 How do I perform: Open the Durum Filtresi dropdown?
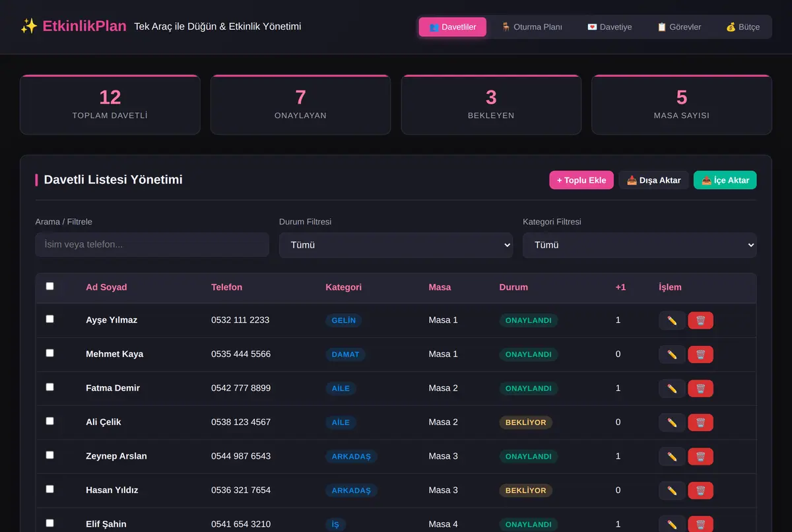[396, 245]
